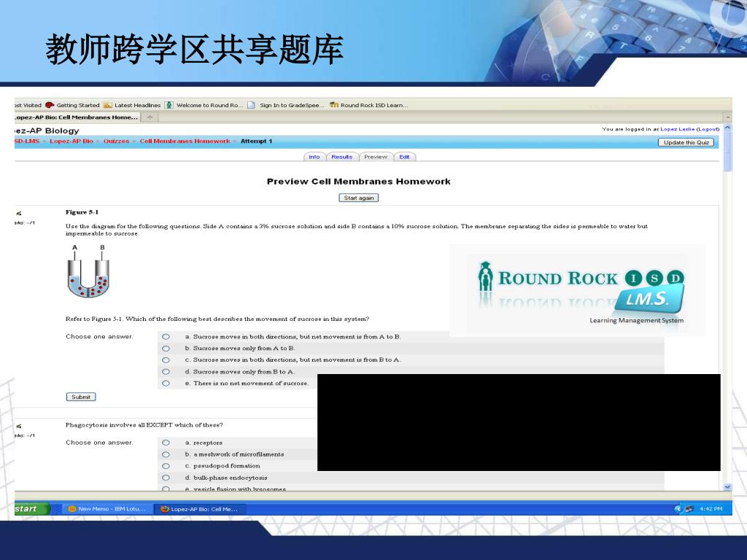
Task: Click the Submit button
Action: click(81, 397)
